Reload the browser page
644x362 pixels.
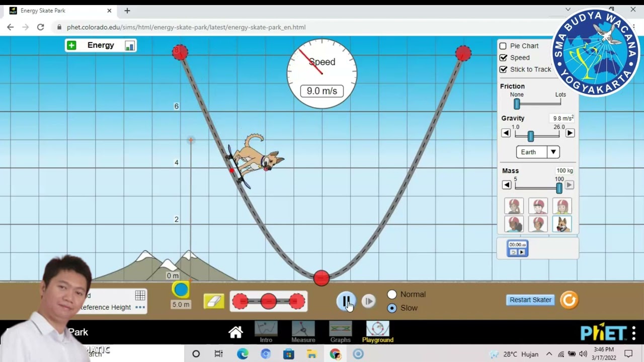click(x=41, y=27)
